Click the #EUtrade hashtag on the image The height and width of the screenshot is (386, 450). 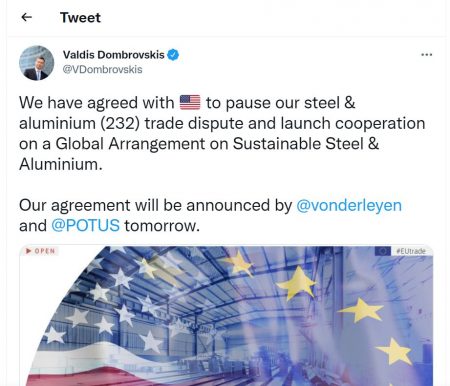pyautogui.click(x=411, y=251)
